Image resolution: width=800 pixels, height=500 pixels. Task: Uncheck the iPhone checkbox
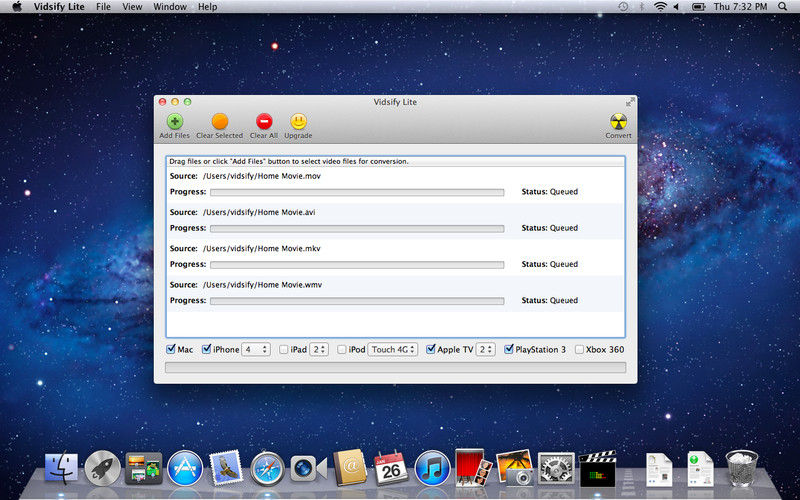[x=207, y=349]
